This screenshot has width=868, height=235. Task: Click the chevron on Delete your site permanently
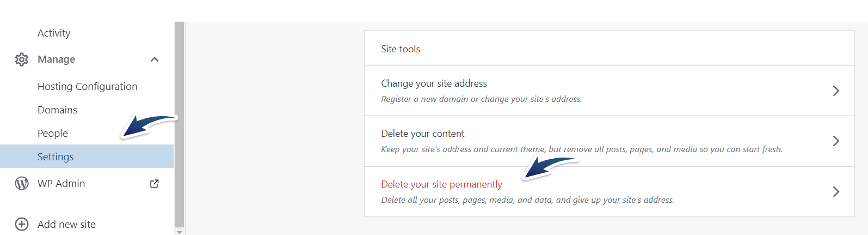pos(836,191)
